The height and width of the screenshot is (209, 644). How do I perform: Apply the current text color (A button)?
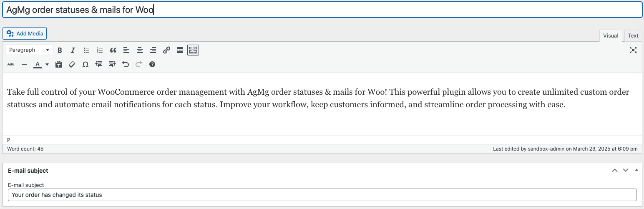point(38,64)
